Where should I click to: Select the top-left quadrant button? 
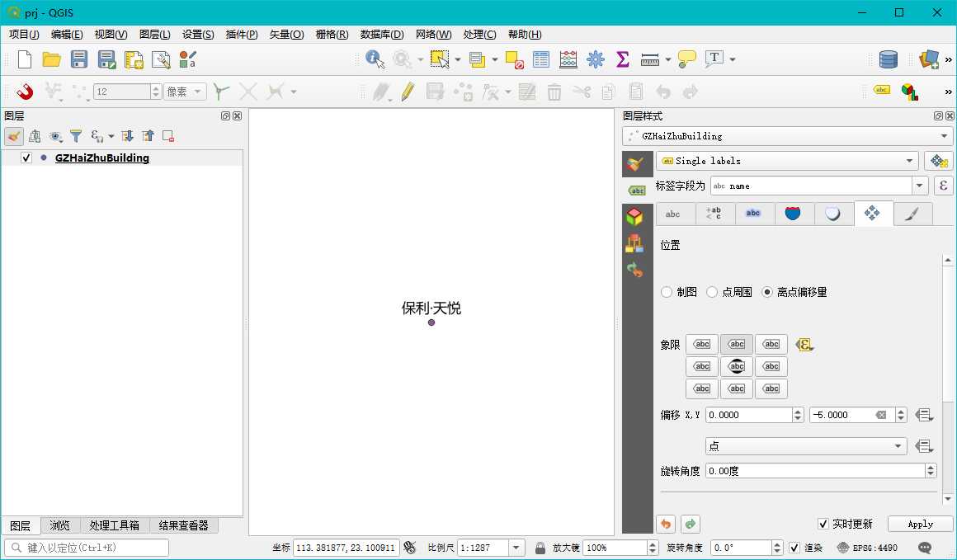[702, 344]
